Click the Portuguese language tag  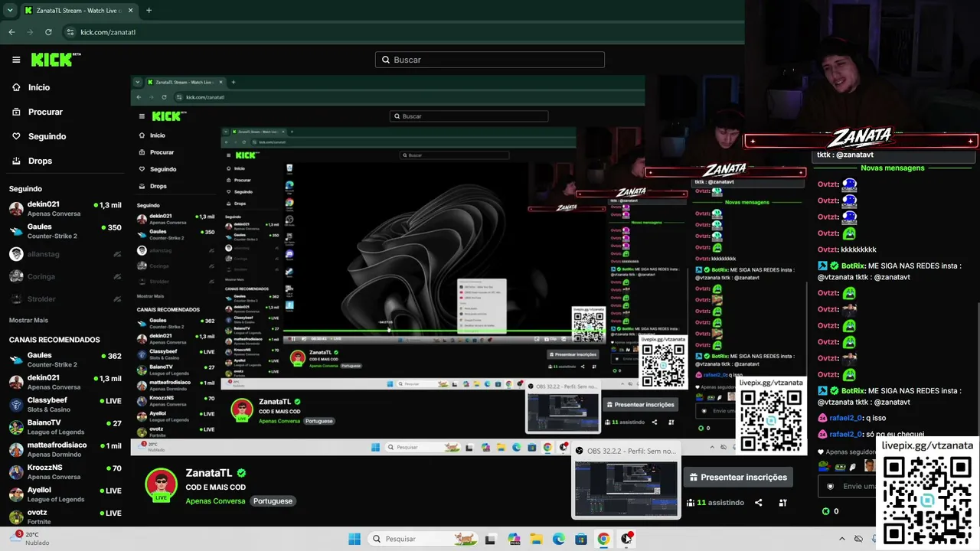273,501
